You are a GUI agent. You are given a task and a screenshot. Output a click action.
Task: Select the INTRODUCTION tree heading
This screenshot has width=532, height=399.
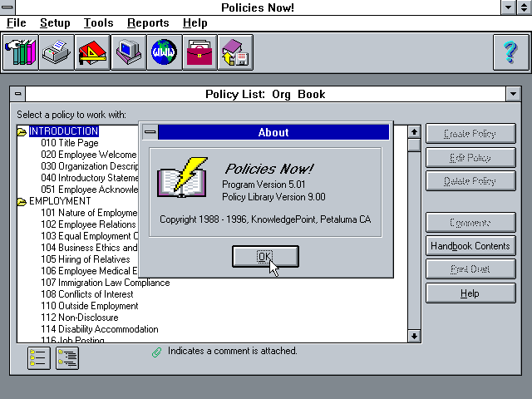click(x=64, y=131)
